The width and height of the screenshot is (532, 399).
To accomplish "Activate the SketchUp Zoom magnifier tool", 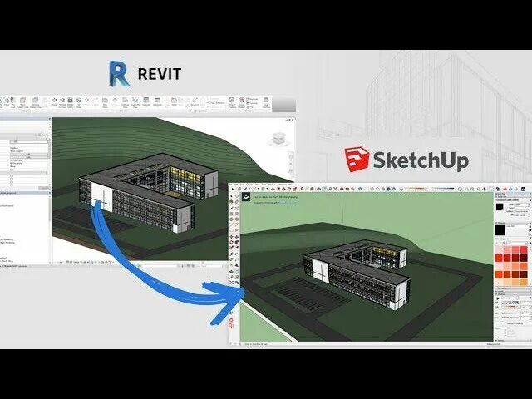I will 330,189.
